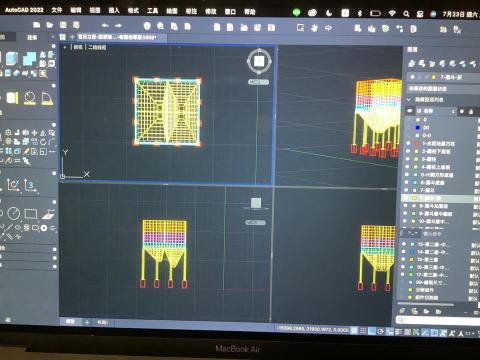Open the 视图 menu
480x360 pixels.
[x=95, y=10]
